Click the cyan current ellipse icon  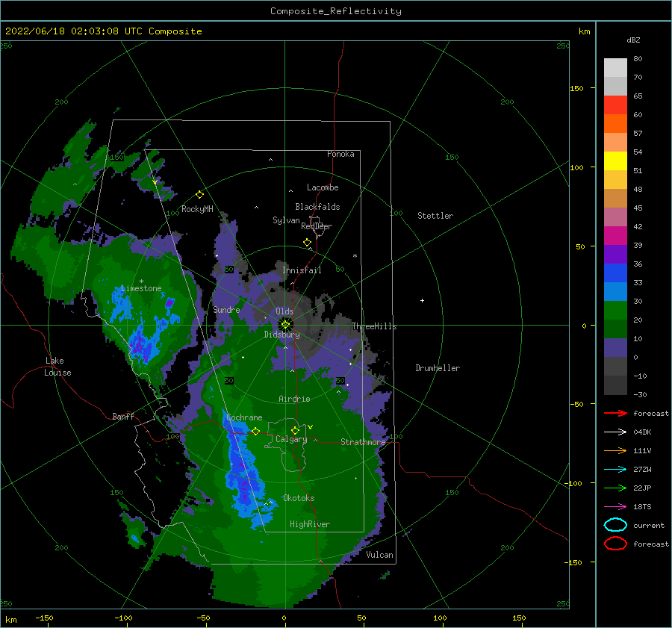point(615,525)
